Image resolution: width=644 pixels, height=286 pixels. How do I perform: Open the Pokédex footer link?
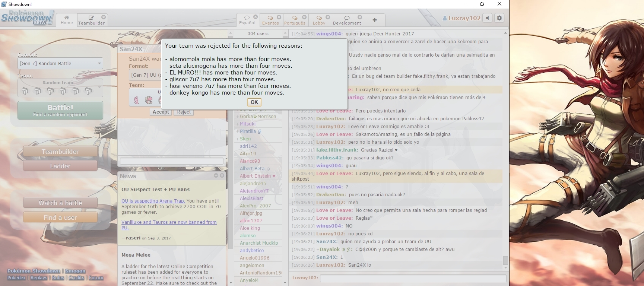click(16, 277)
